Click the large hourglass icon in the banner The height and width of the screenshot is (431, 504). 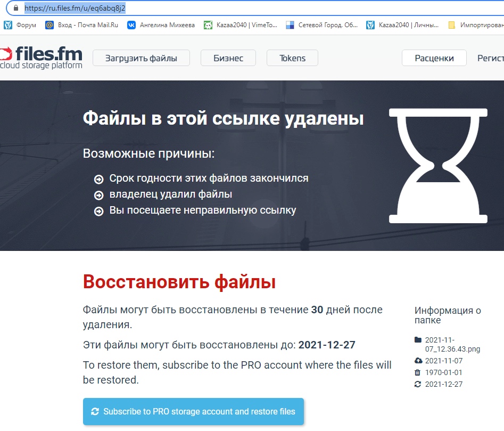[x=438, y=166]
